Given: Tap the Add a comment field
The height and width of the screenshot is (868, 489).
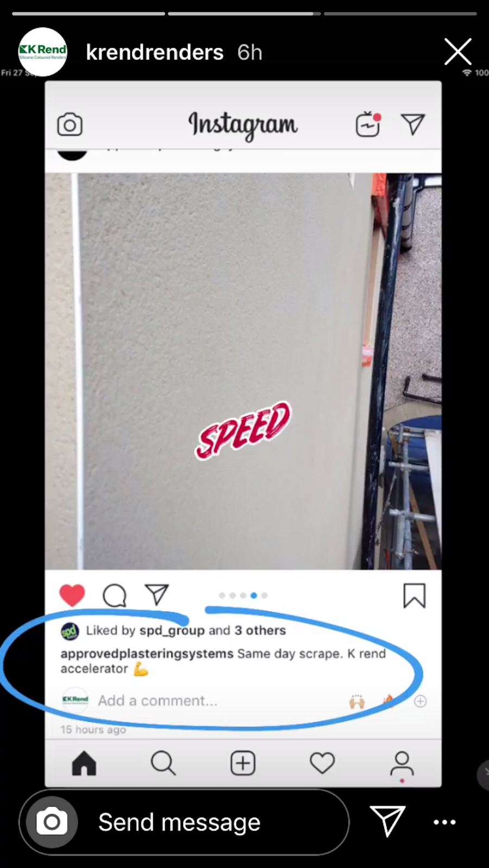Looking at the screenshot, I should [158, 701].
